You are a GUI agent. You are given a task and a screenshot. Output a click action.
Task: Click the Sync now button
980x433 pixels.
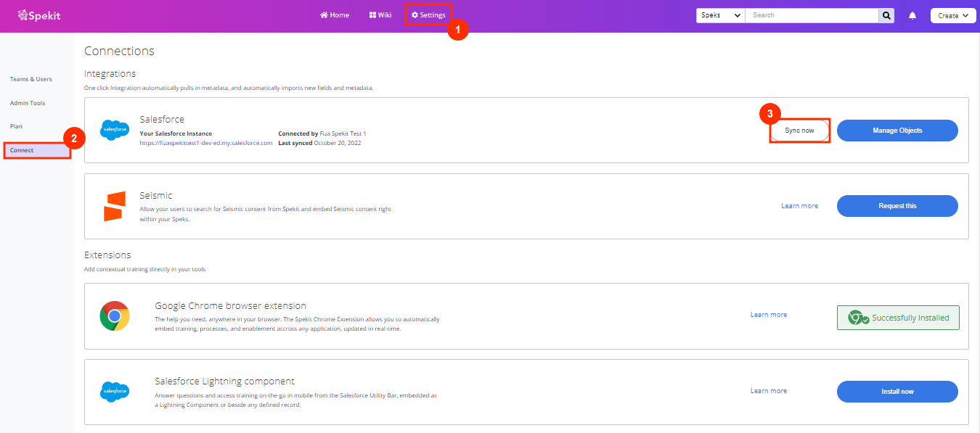(x=799, y=131)
